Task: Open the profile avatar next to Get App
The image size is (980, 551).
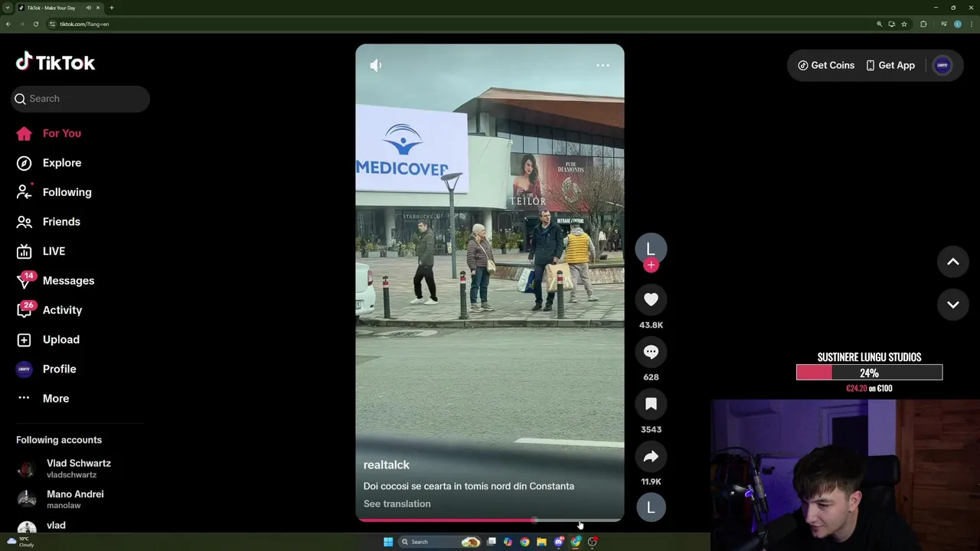Action: pos(942,66)
